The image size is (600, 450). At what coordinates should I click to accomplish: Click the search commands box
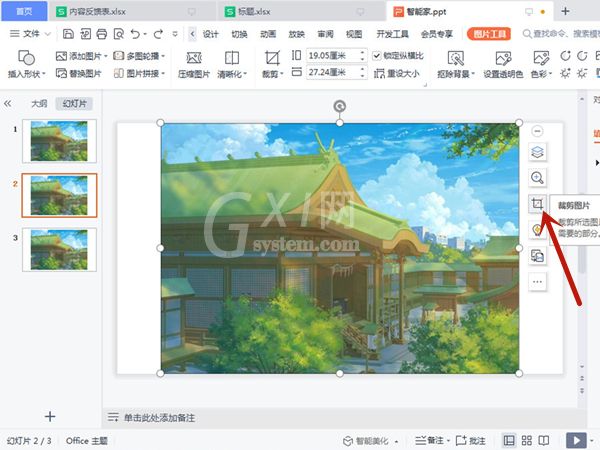point(561,34)
